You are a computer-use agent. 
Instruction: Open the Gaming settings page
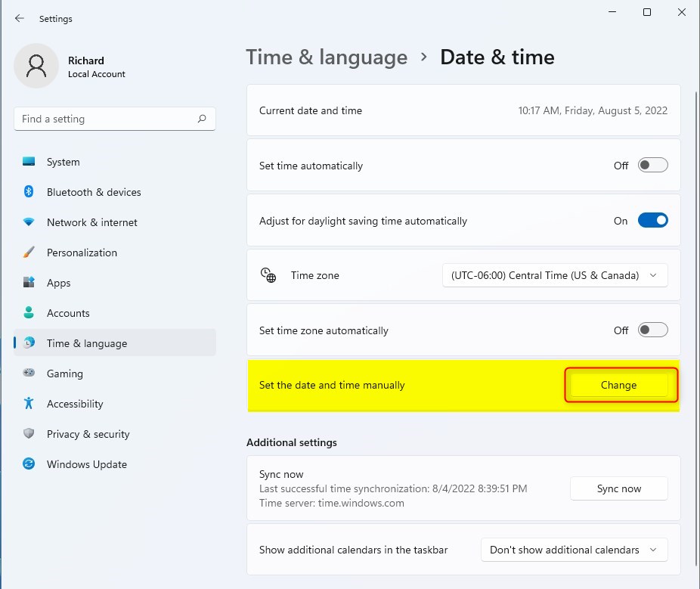coord(64,374)
